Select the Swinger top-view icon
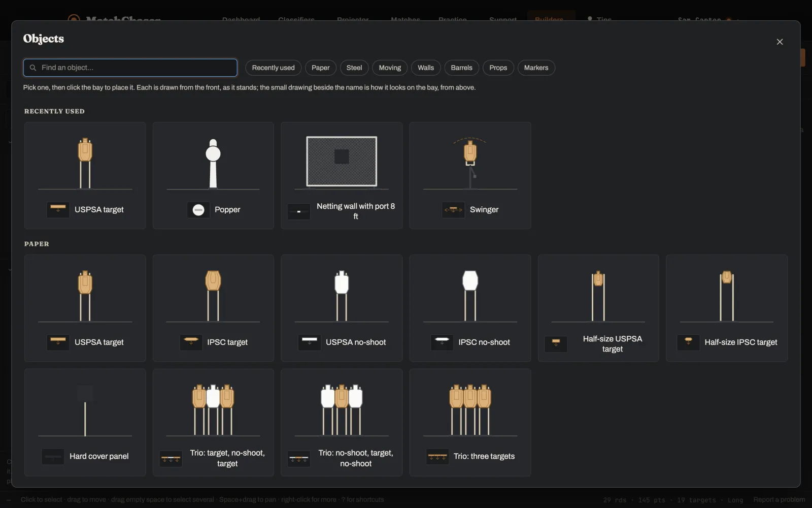812x508 pixels. [453, 210]
